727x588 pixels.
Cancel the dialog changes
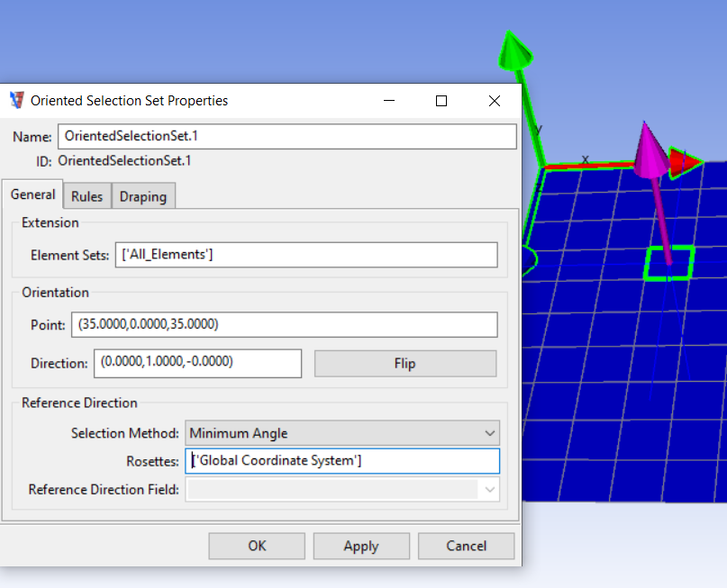click(467, 546)
